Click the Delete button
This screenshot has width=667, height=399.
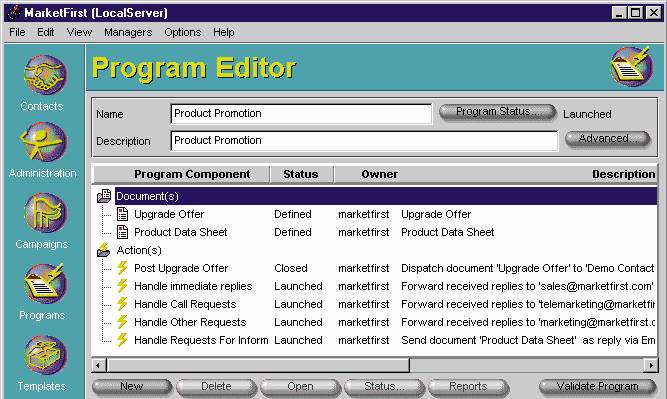216,387
